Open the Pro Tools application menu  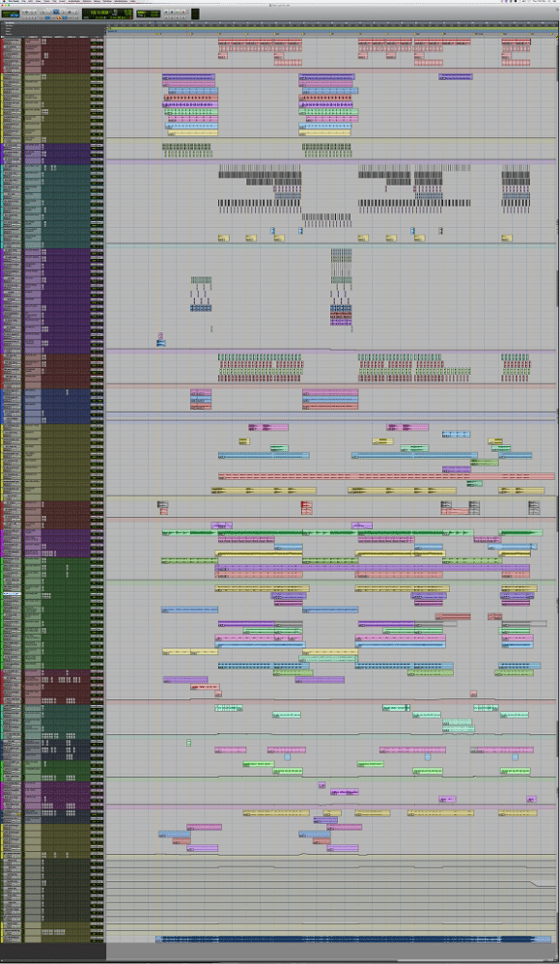point(13,2)
